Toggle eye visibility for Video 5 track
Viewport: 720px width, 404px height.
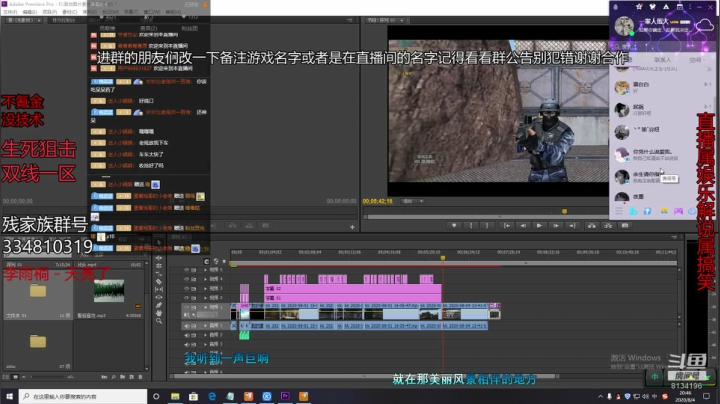click(x=186, y=270)
